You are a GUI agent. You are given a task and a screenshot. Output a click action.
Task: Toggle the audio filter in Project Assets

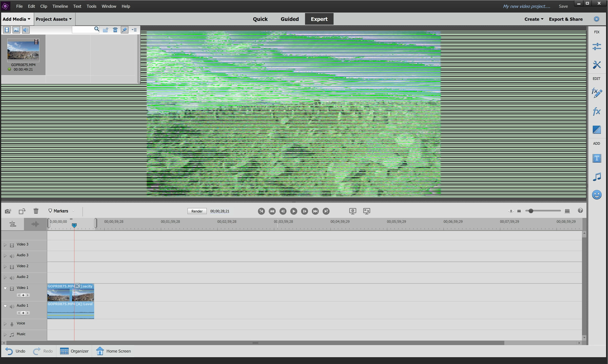[26, 30]
